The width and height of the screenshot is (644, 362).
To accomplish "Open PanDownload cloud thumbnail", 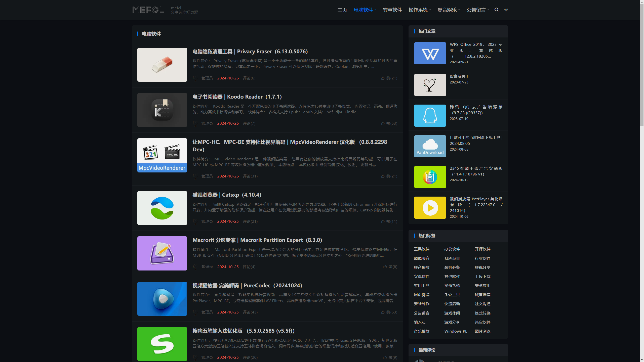I will click(430, 146).
